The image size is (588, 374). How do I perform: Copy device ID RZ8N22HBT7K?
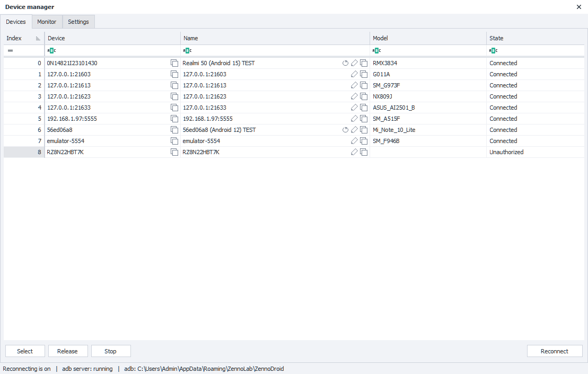click(174, 152)
